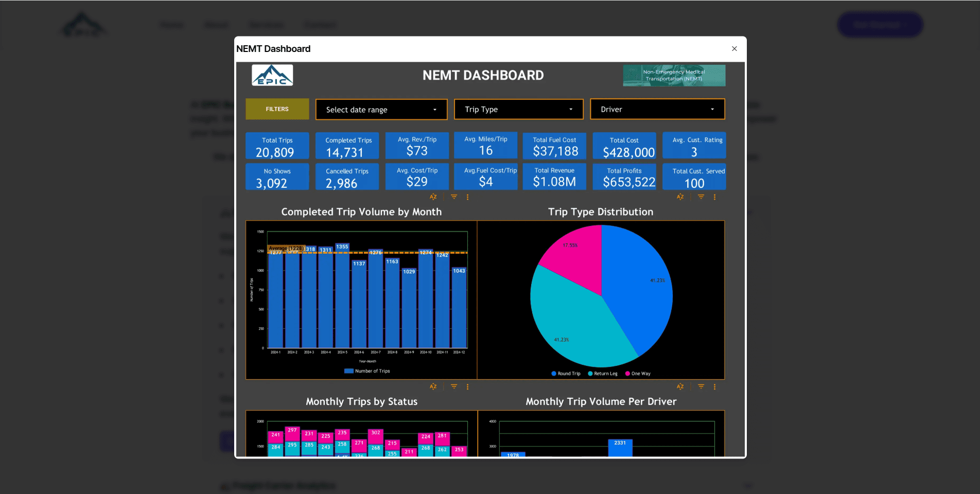
Task: Select the Completed Trips 14,731 card
Action: (347, 146)
